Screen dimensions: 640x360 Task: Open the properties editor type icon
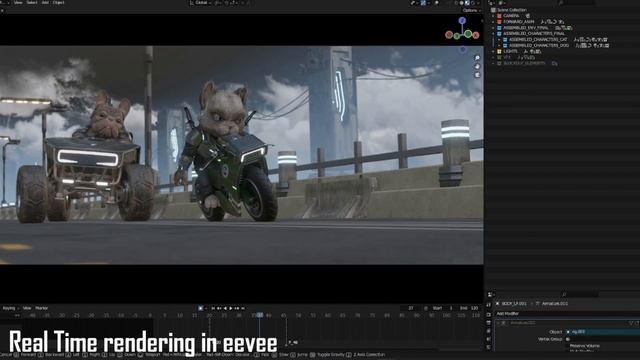click(x=490, y=294)
